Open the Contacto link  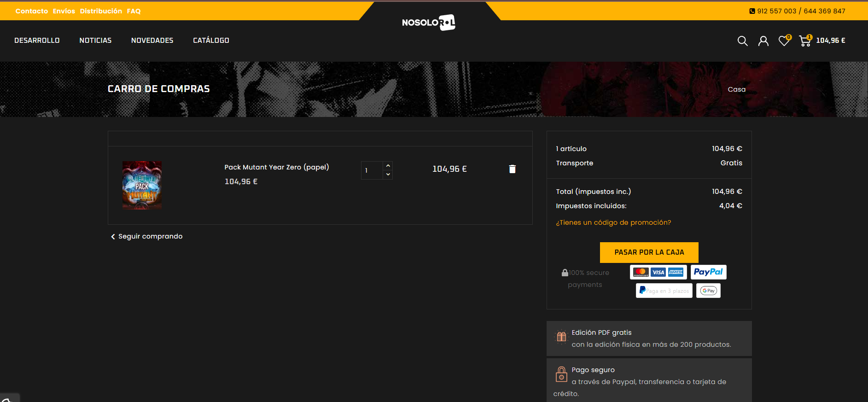32,11
